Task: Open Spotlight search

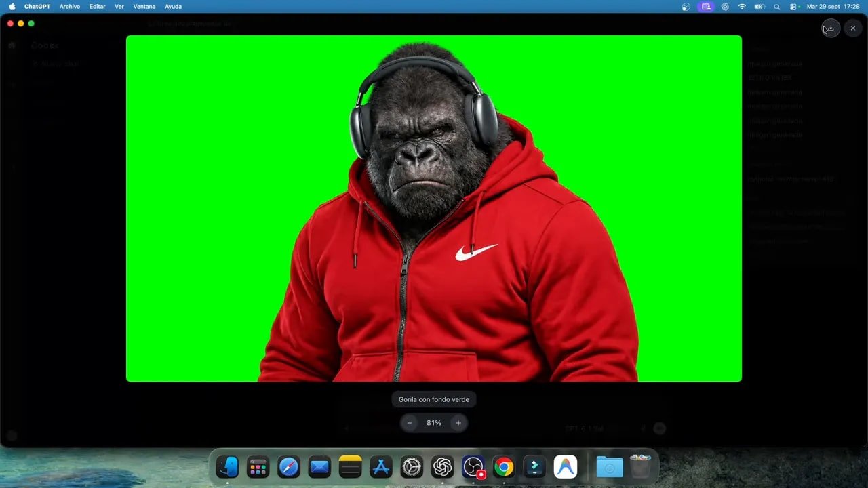Action: 777,6
